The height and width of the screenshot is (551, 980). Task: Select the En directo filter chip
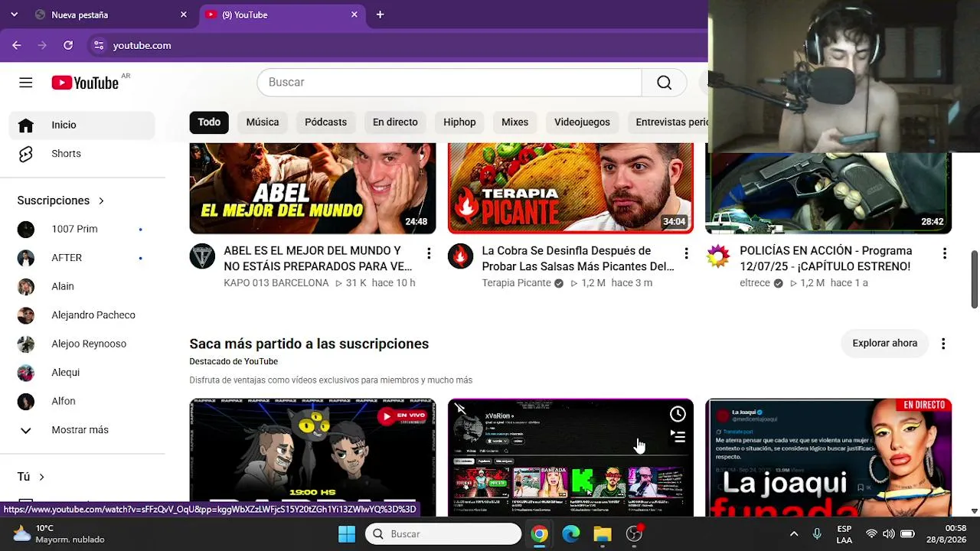(x=395, y=122)
